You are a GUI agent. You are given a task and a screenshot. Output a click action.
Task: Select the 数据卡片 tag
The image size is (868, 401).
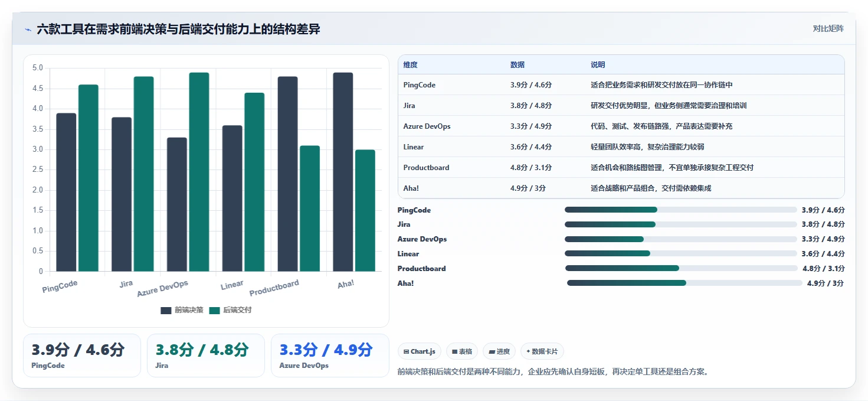click(542, 351)
